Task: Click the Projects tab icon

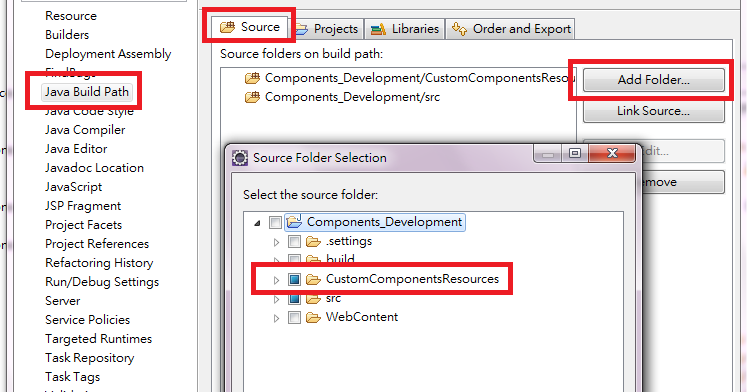Action: [x=302, y=30]
